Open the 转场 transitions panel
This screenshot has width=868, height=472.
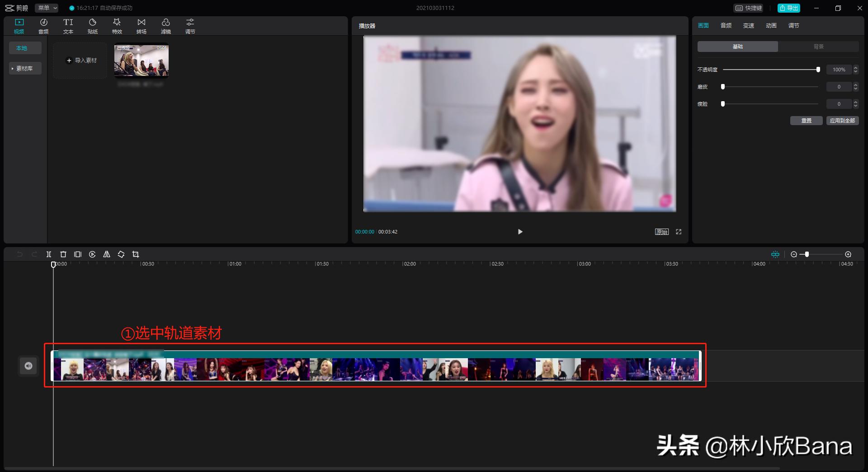click(142, 26)
